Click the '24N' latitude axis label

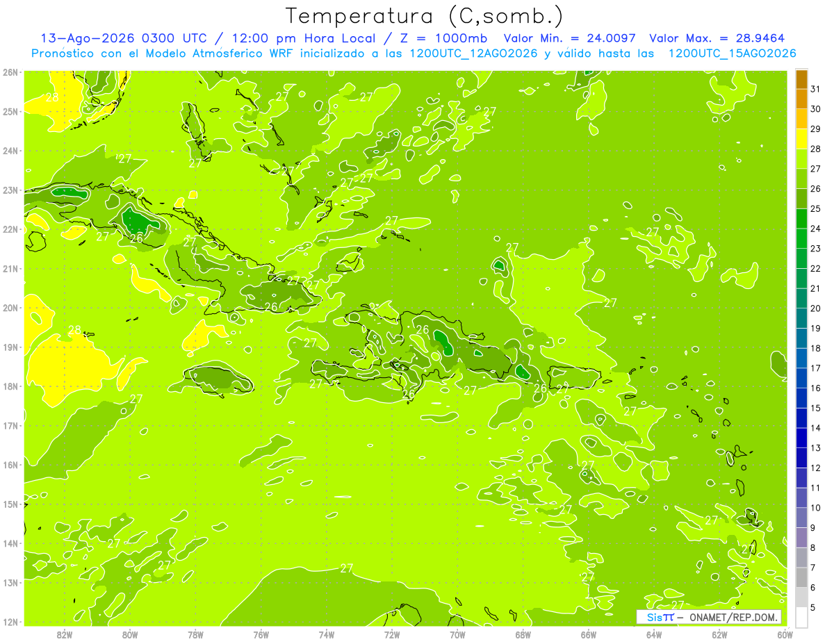[11, 151]
